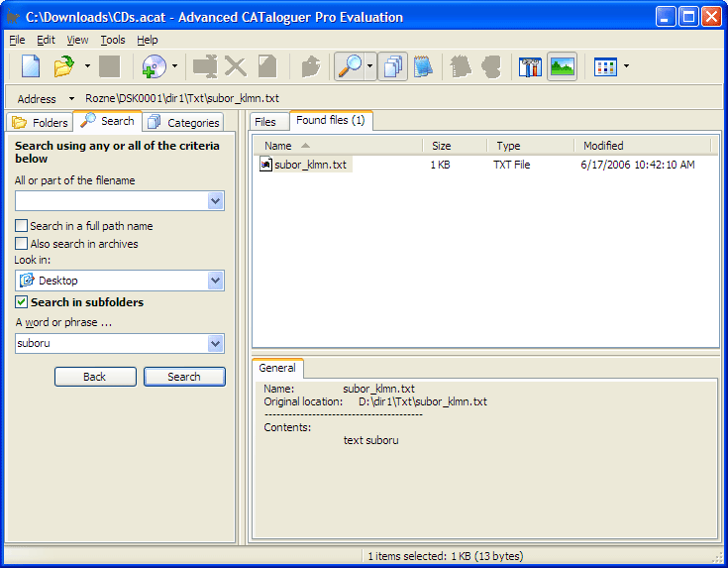Click the Back button

point(95,377)
